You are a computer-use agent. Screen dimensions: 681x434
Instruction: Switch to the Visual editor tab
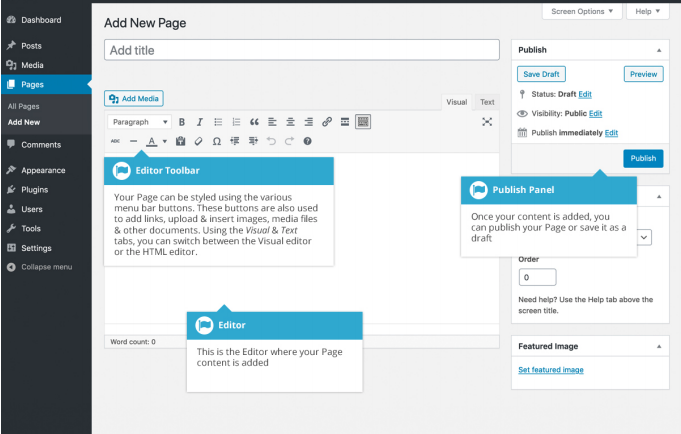456,102
